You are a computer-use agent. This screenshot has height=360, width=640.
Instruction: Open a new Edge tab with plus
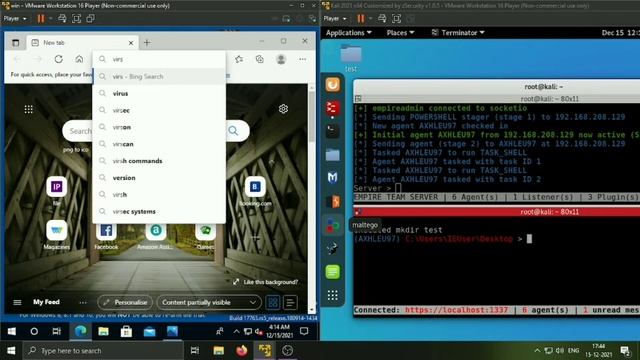(147, 42)
